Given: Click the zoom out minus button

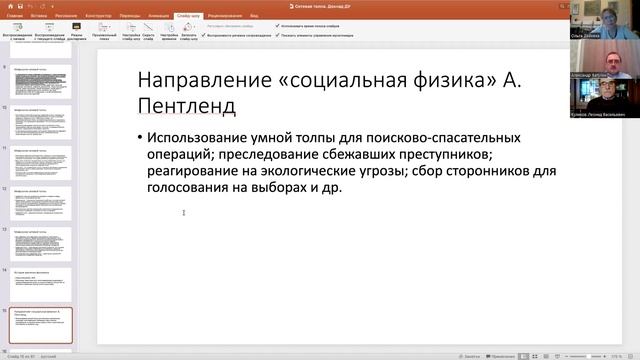Looking at the screenshot, I should [x=567, y=356].
